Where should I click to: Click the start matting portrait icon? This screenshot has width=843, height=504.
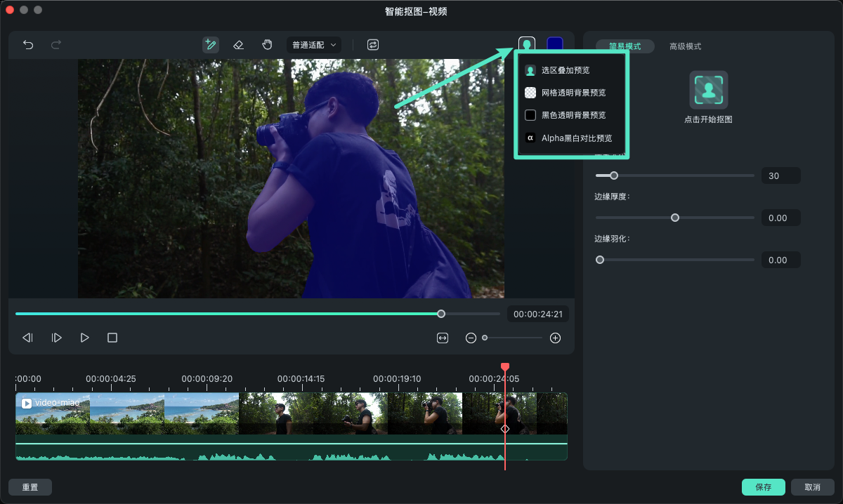[708, 90]
